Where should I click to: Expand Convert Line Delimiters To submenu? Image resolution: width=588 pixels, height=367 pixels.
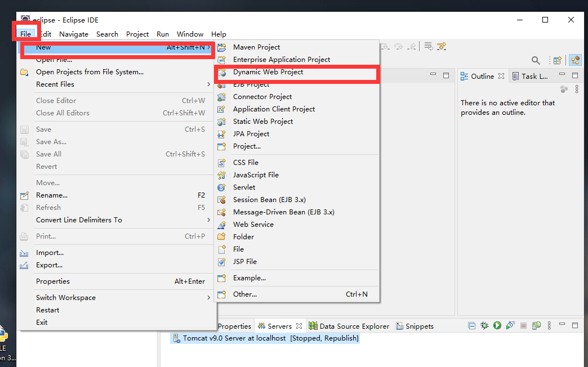pos(209,220)
